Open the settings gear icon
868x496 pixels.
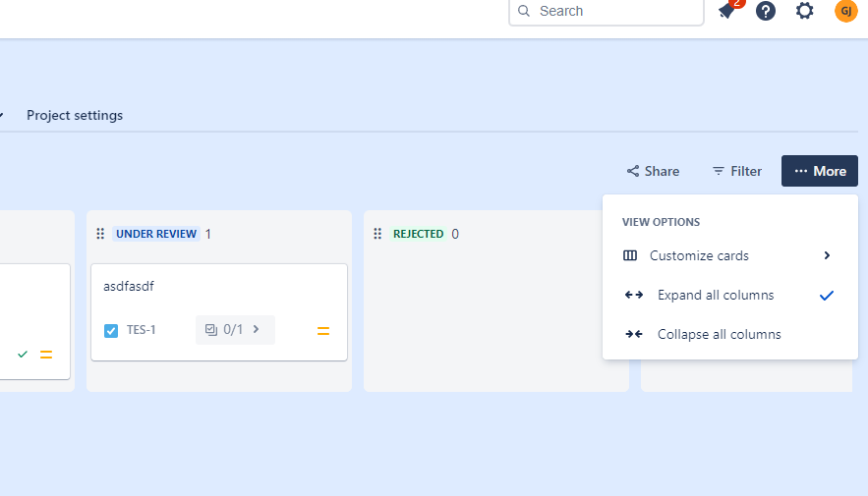click(804, 11)
